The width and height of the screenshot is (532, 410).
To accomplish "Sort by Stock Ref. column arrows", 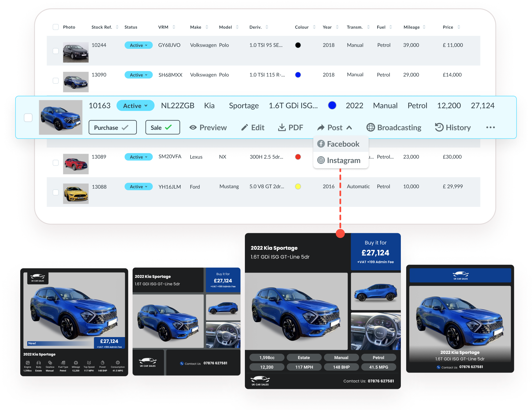I will pos(117,27).
